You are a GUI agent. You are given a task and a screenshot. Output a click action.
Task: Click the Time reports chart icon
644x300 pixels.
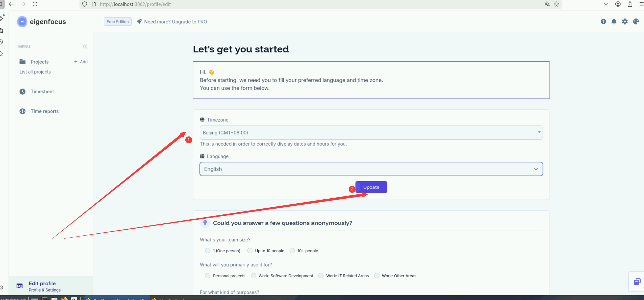tap(23, 111)
